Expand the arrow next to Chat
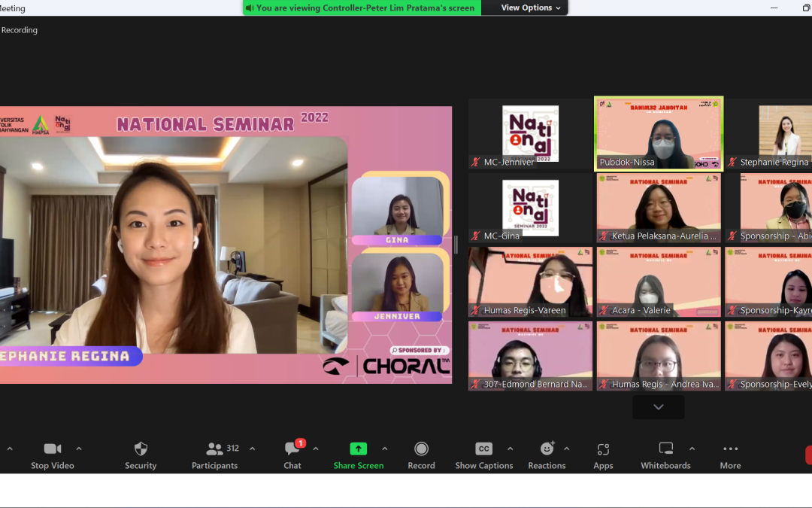Image resolution: width=812 pixels, height=508 pixels. 316,449
